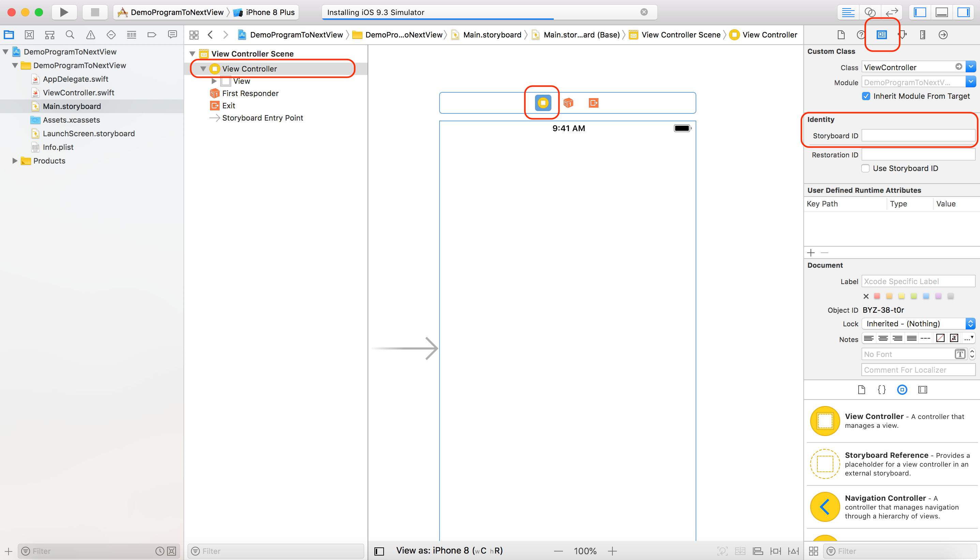Click the Exit icon in scene dock
This screenshot has height=560, width=980.
(x=593, y=103)
